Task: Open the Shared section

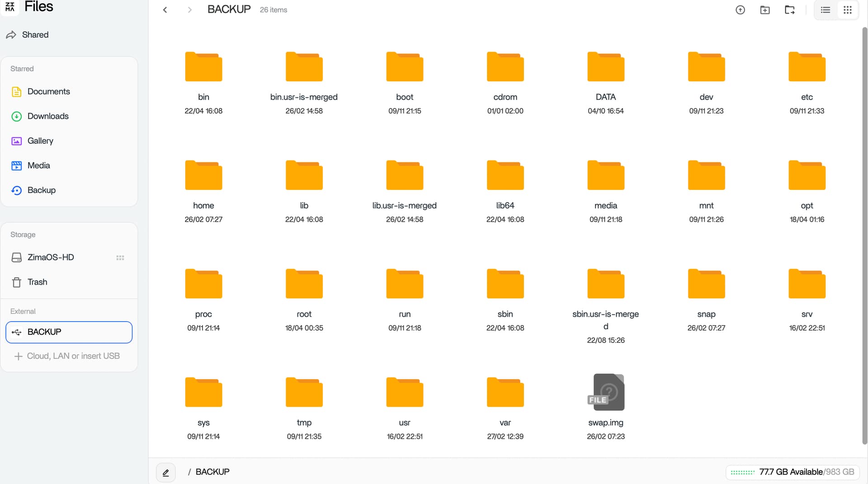Action: [x=35, y=35]
